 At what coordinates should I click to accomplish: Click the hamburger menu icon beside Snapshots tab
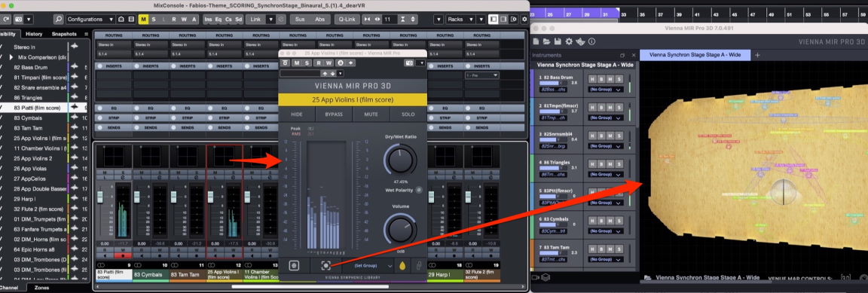tap(86, 34)
